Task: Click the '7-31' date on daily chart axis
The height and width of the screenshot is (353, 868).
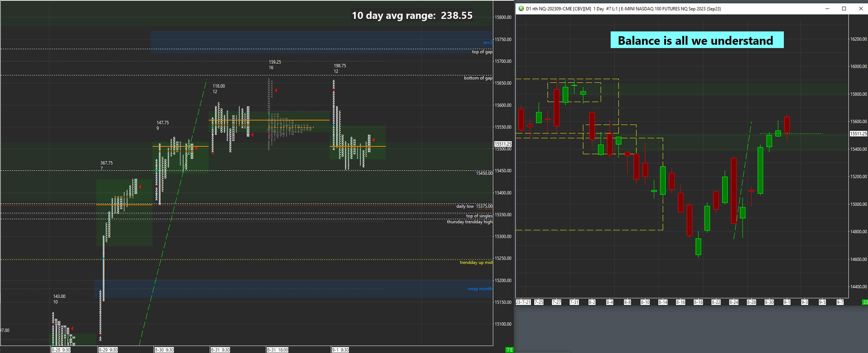Action: [x=574, y=302]
